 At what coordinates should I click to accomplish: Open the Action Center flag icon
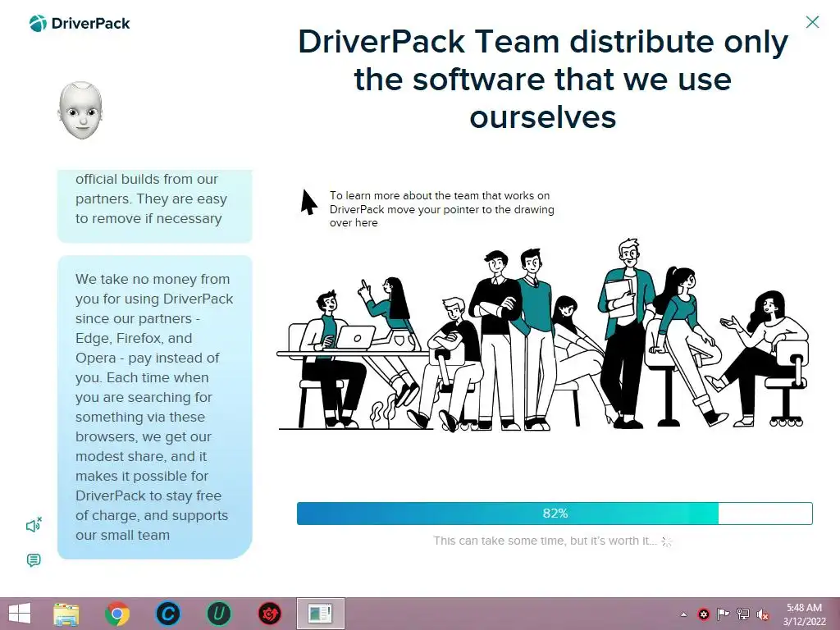[724, 614]
